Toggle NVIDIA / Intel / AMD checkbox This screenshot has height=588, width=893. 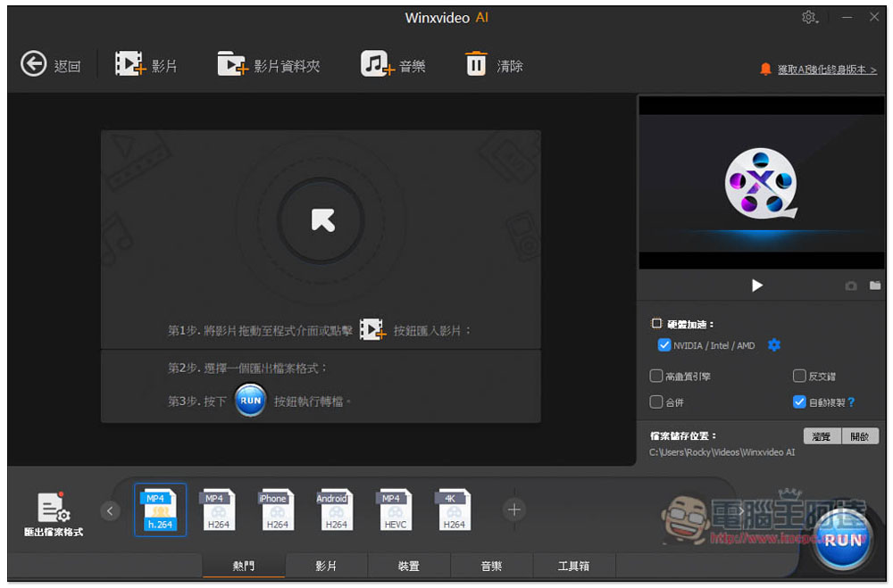(664, 345)
